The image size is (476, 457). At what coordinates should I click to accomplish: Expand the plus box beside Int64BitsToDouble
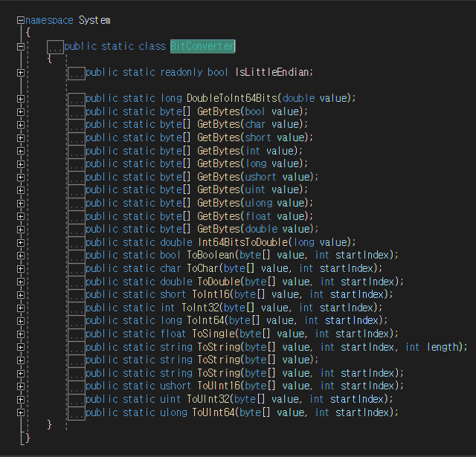pos(21,242)
